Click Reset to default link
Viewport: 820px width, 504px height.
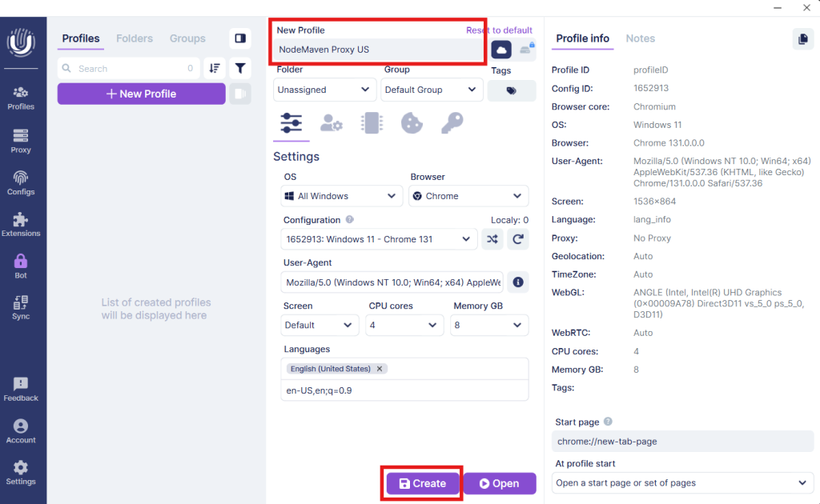[x=499, y=30]
